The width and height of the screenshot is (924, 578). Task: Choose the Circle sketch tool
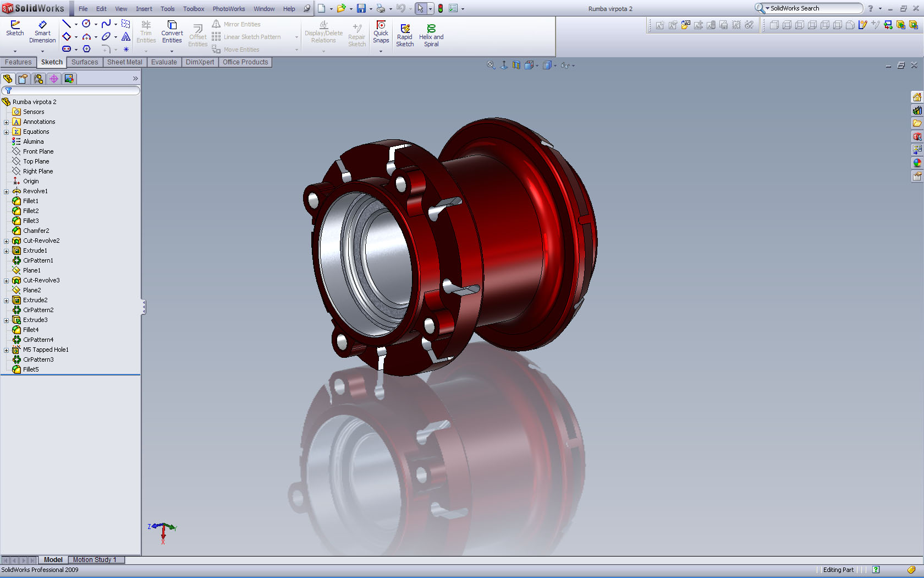point(86,24)
